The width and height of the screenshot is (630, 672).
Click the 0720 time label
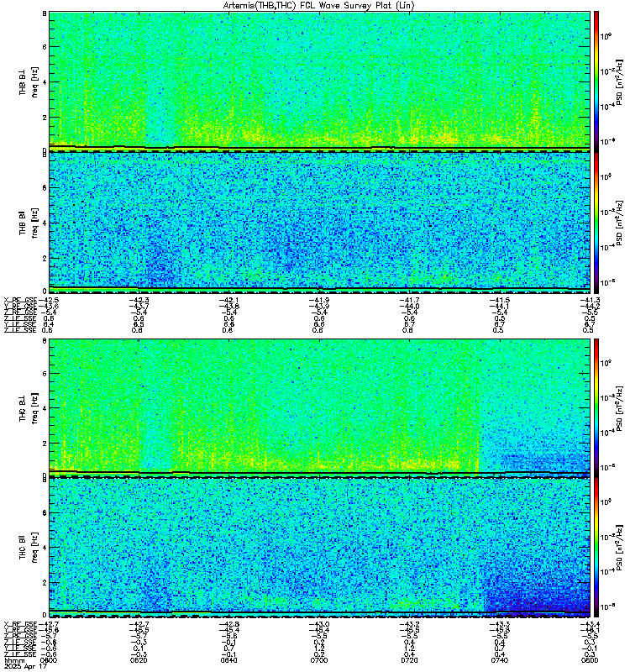coord(409,660)
